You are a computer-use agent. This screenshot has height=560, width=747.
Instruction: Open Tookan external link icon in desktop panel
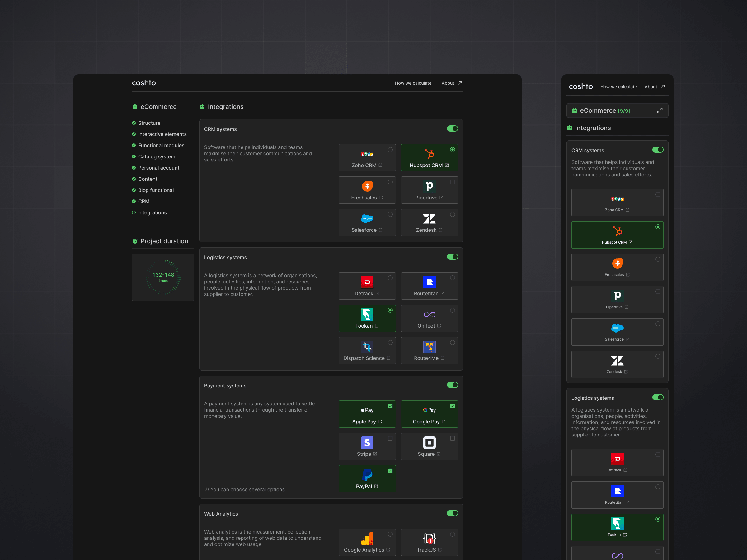(x=377, y=326)
